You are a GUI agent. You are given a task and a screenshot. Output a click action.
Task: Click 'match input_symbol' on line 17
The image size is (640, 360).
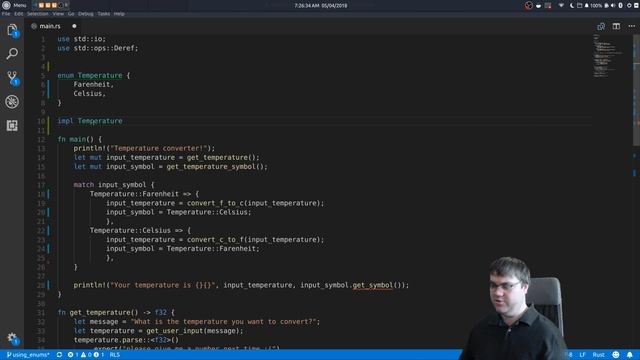click(x=110, y=184)
